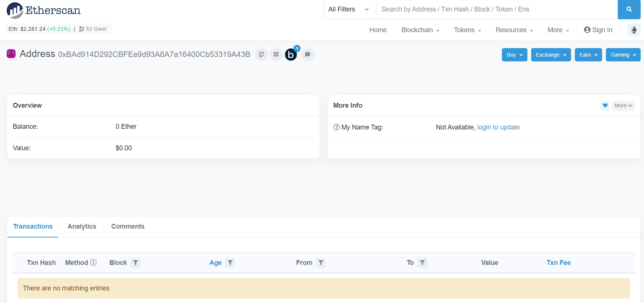
Task: Switch to the Comments tab
Action: (128, 226)
